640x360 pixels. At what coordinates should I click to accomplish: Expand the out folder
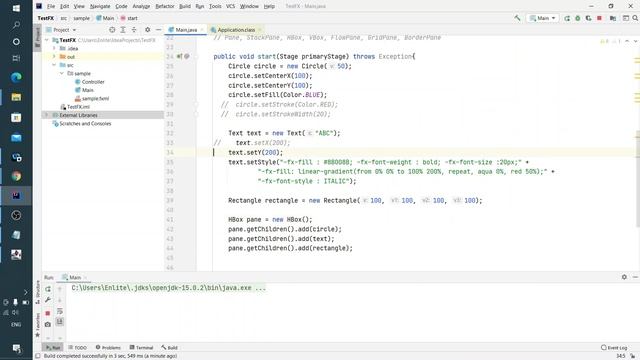(x=54, y=57)
